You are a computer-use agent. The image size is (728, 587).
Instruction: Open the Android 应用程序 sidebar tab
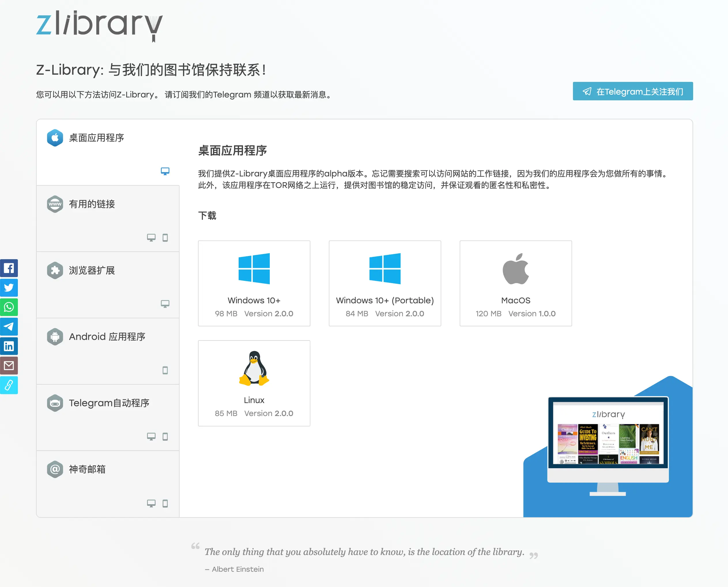click(108, 351)
